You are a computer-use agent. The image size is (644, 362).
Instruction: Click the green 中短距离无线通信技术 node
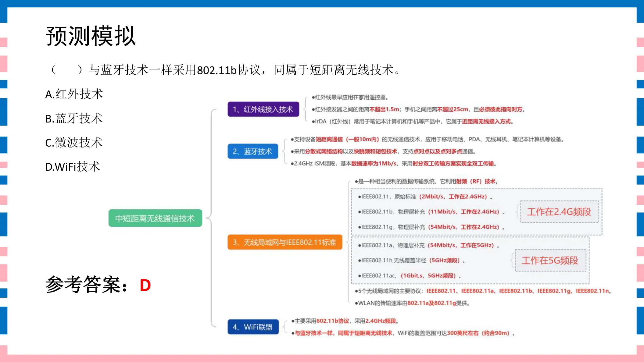click(x=155, y=218)
